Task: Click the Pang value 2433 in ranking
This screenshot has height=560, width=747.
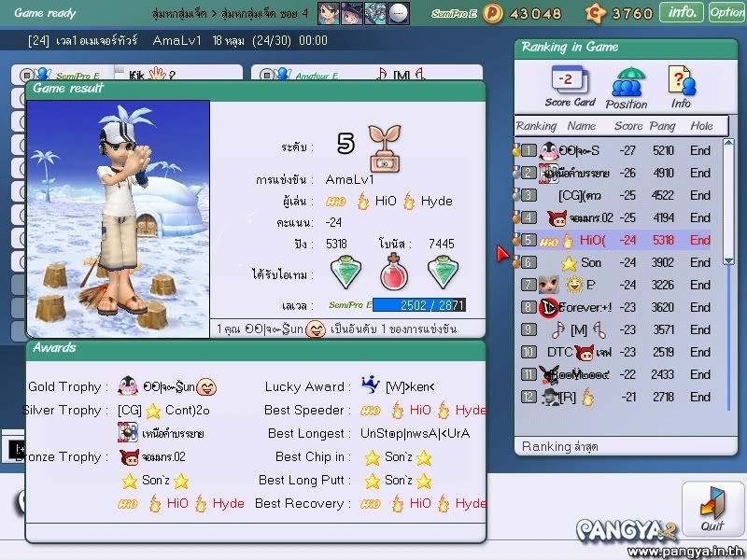Action: click(663, 374)
